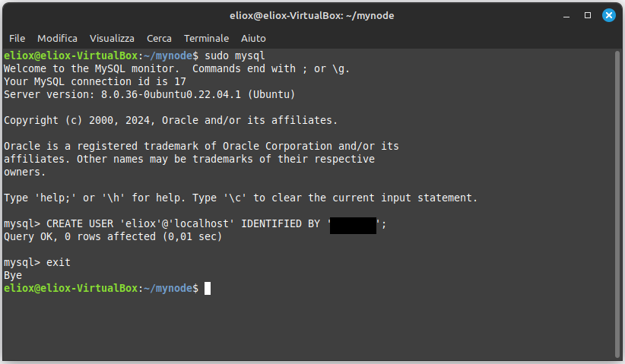Open the Terminale menu

pyautogui.click(x=206, y=38)
